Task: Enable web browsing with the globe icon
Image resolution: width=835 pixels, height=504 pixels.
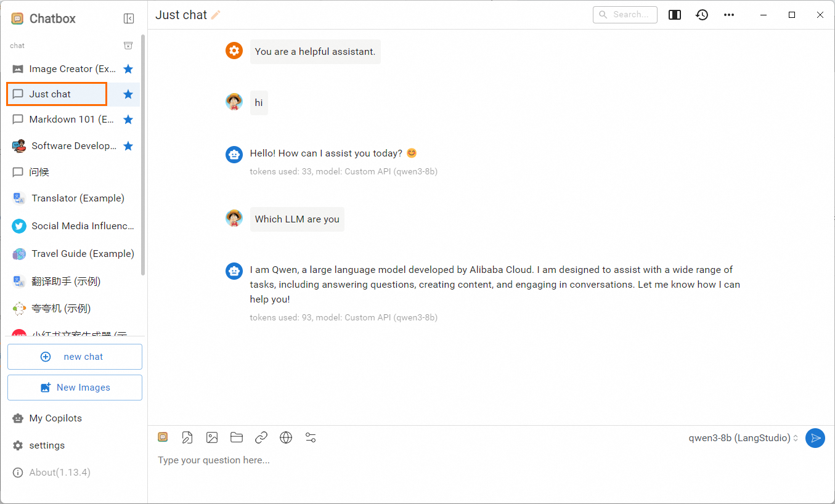Action: (286, 437)
